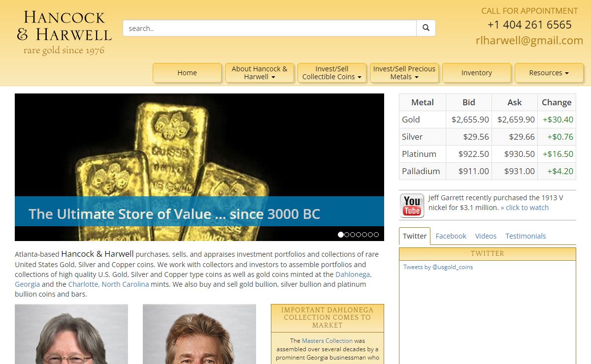Expand the Invest/Sell Collectible Coins menu
This screenshot has width=591, height=364.
click(x=332, y=73)
